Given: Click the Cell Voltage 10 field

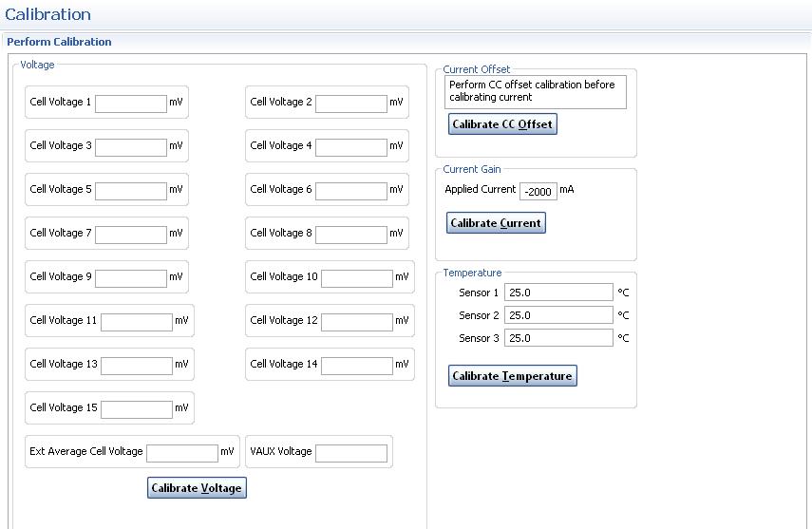Looking at the screenshot, I should coord(357,277).
